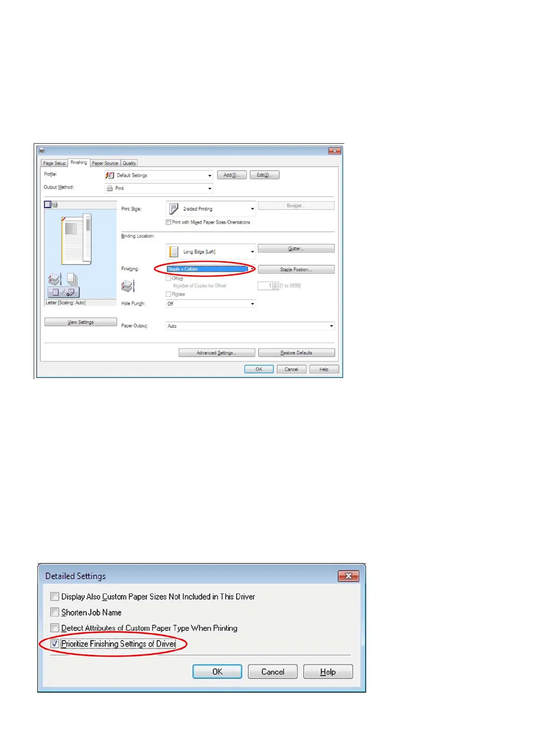Open the Hole Punch dropdown
Viewport: 535px width, 756px height.
coord(211,304)
